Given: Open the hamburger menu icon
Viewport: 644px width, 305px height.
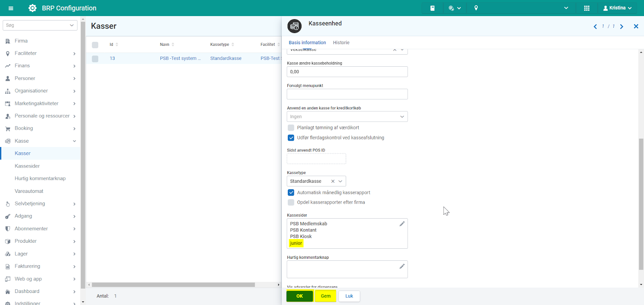Looking at the screenshot, I should point(11,8).
